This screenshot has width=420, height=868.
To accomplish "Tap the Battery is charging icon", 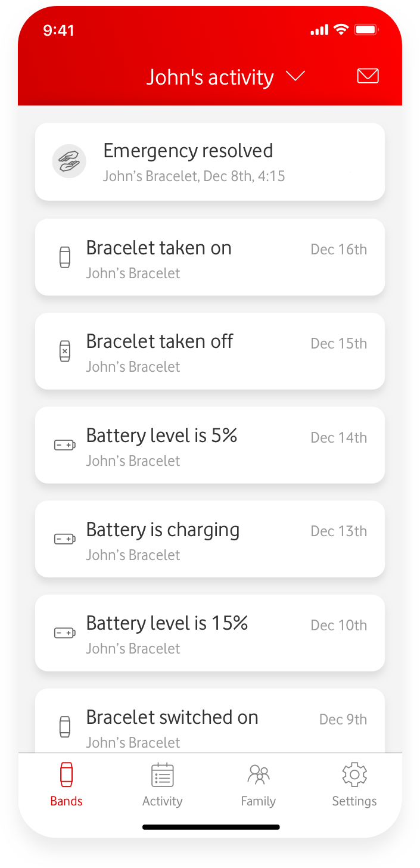I will pyautogui.click(x=65, y=539).
